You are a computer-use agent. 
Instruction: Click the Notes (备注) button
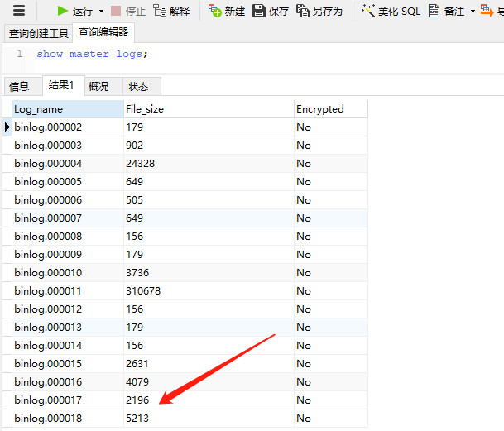pyautogui.click(x=446, y=12)
